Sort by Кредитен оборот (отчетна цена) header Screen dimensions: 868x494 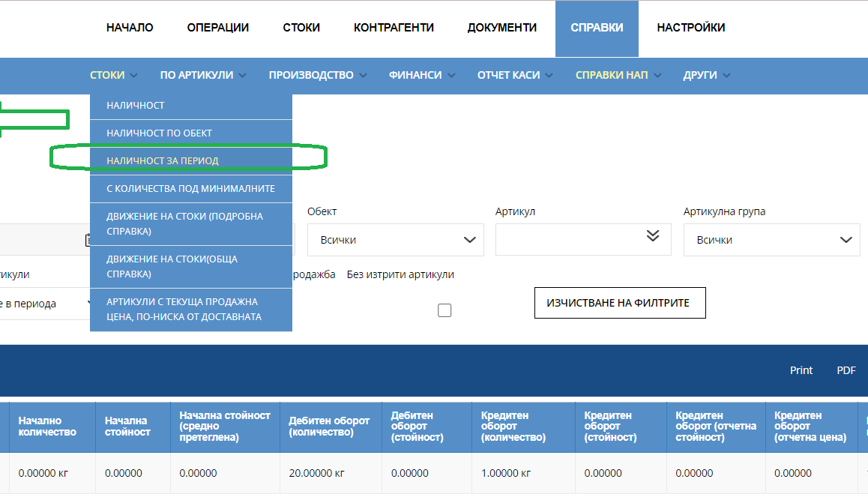(812, 427)
